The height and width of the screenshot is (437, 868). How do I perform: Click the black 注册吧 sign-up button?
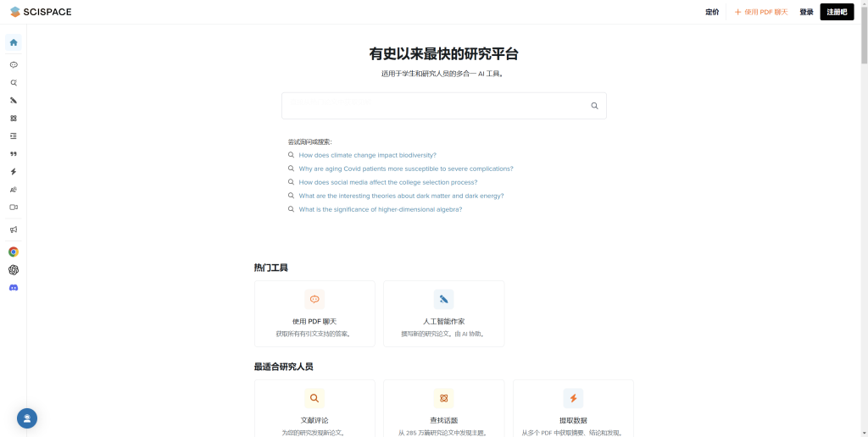click(837, 12)
